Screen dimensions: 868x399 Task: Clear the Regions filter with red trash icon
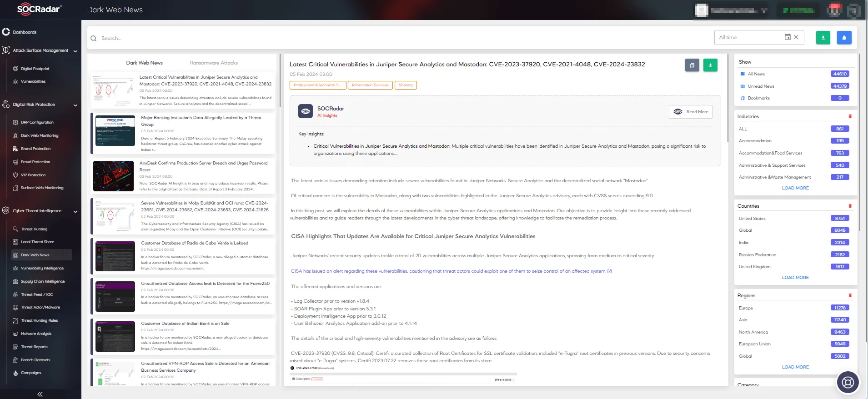click(850, 295)
